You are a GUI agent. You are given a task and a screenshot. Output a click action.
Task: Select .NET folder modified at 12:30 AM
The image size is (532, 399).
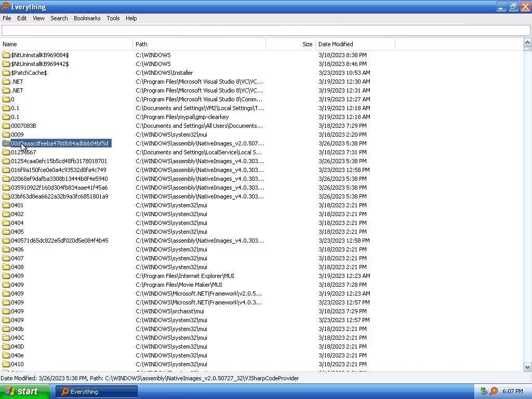click(17, 82)
